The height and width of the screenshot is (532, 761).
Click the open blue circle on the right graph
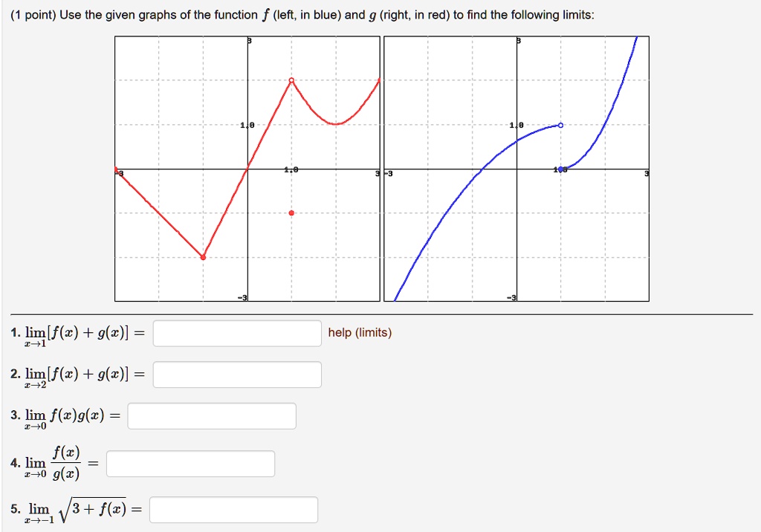[x=563, y=126]
